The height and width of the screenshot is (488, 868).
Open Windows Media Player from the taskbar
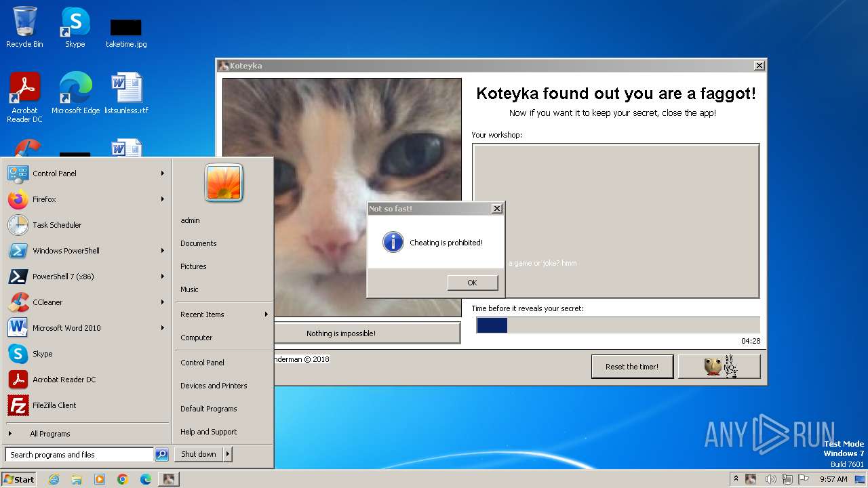pos(100,479)
